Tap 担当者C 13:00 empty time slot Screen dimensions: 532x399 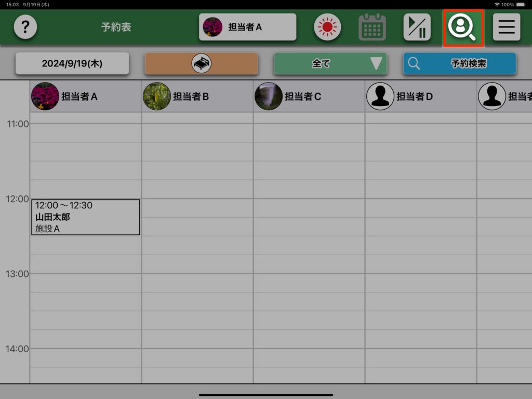pos(309,283)
